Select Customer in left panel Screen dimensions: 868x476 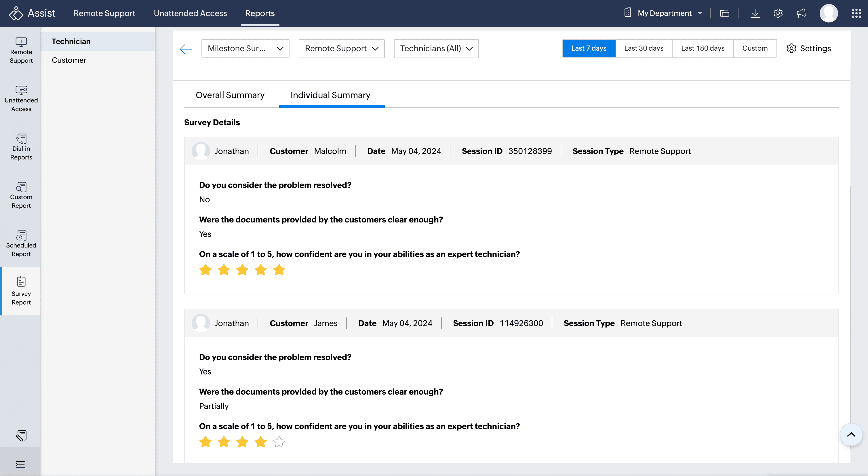point(69,60)
